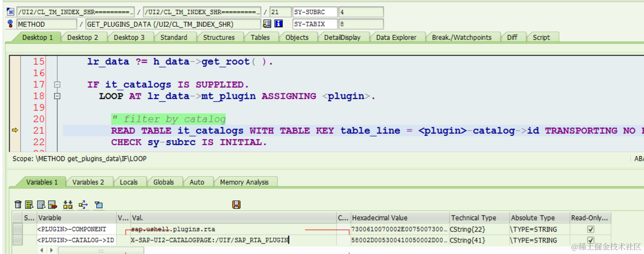Collapse the LOOP block at line 18
This screenshot has width=644, height=254.
[x=57, y=96]
